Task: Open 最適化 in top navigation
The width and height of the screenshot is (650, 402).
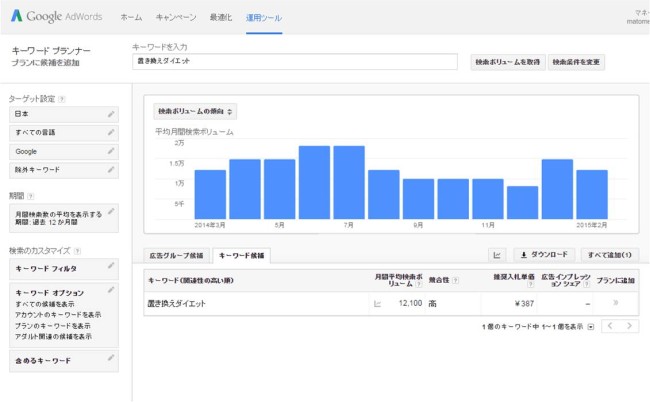Action: coord(221,17)
